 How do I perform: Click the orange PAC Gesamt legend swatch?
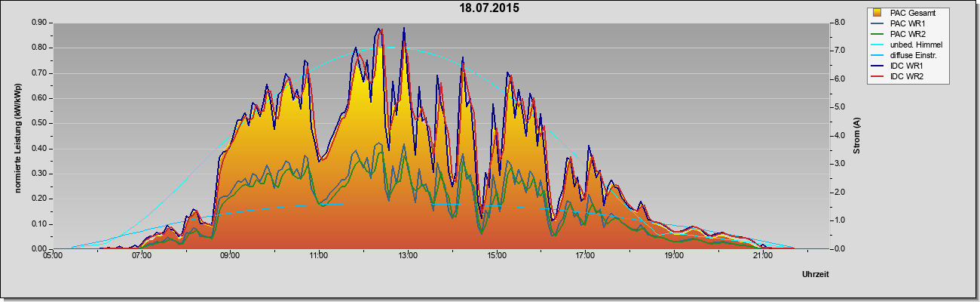click(x=877, y=13)
